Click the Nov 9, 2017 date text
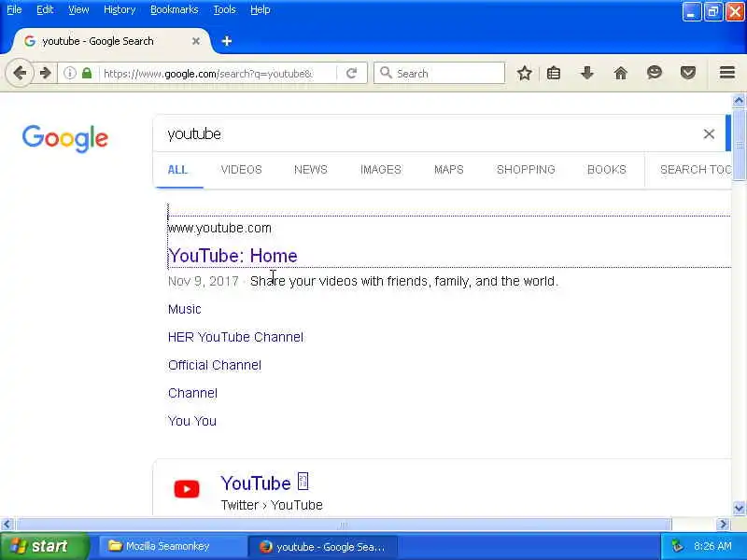 203,282
